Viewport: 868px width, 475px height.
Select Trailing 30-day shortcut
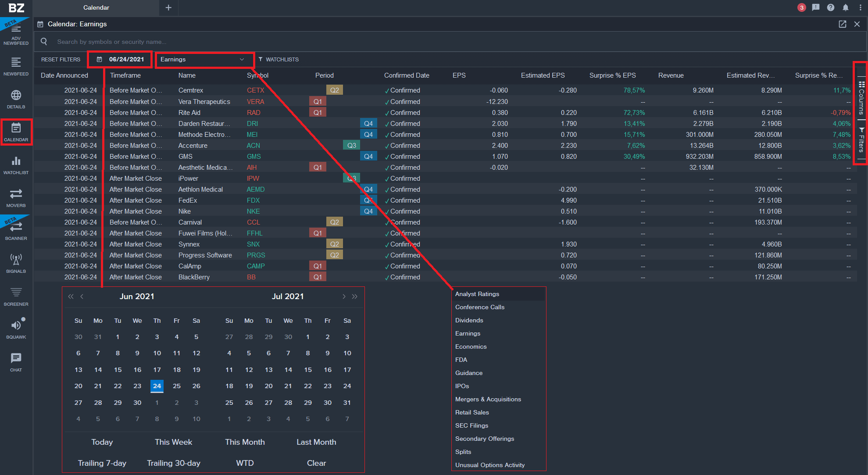173,463
